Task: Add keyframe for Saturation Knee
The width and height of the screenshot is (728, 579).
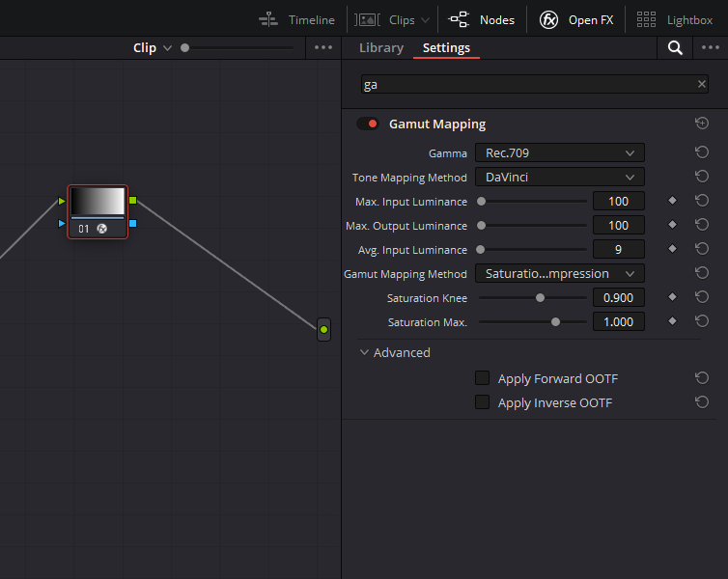Action: [672, 297]
